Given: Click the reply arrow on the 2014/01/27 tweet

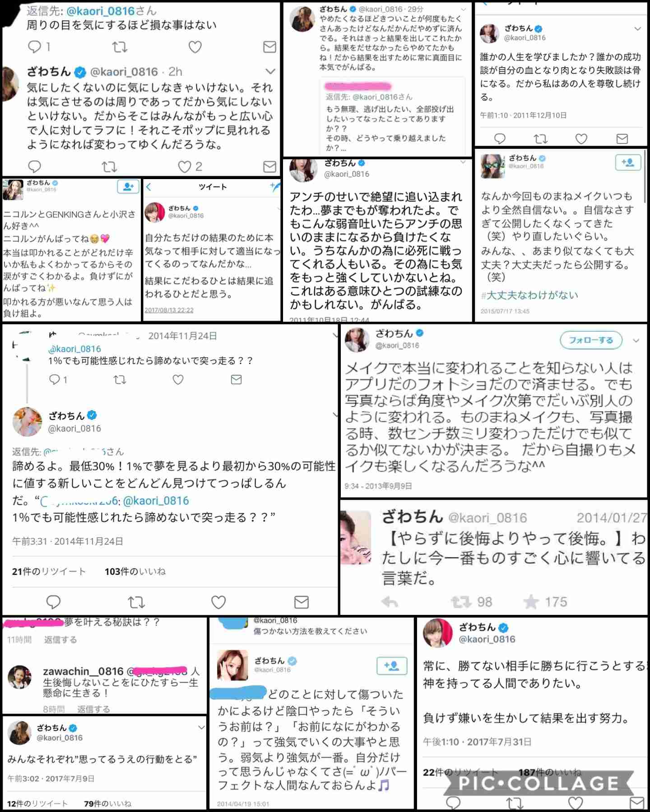Looking at the screenshot, I should [390, 601].
